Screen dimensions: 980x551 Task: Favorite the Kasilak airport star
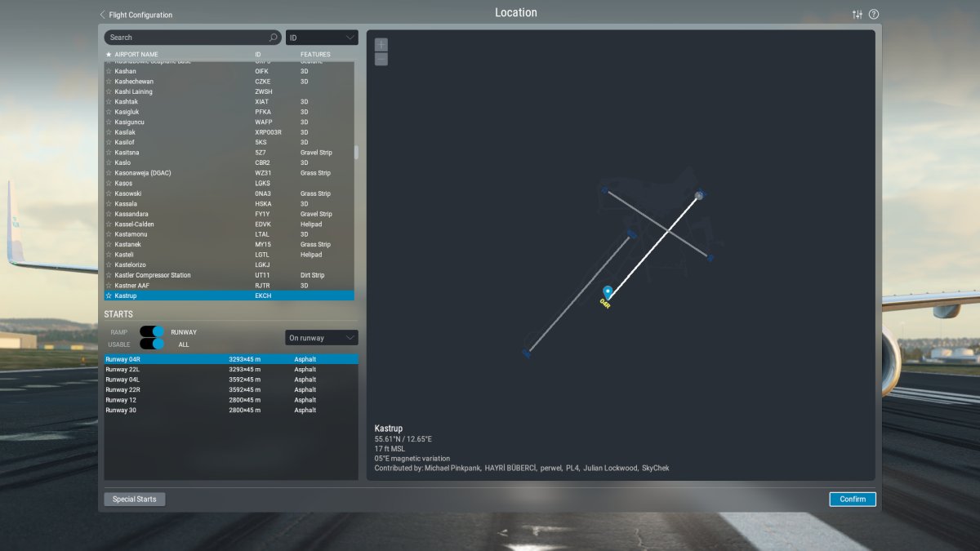click(x=109, y=132)
